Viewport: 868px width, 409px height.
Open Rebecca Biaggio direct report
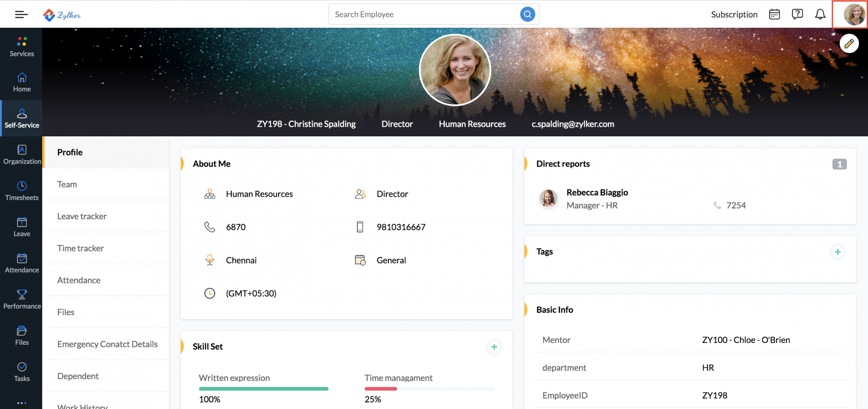pos(597,192)
